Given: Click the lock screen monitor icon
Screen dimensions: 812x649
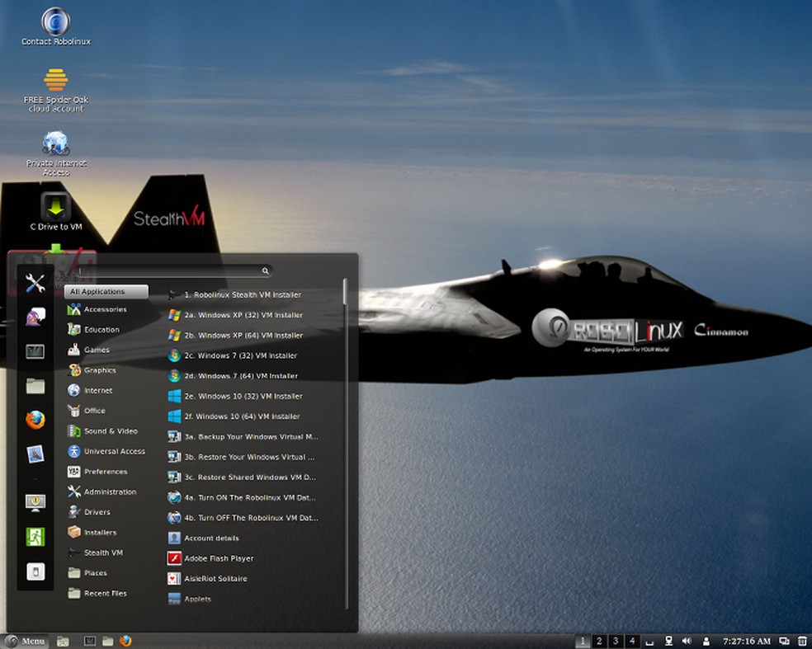Looking at the screenshot, I should tap(35, 502).
